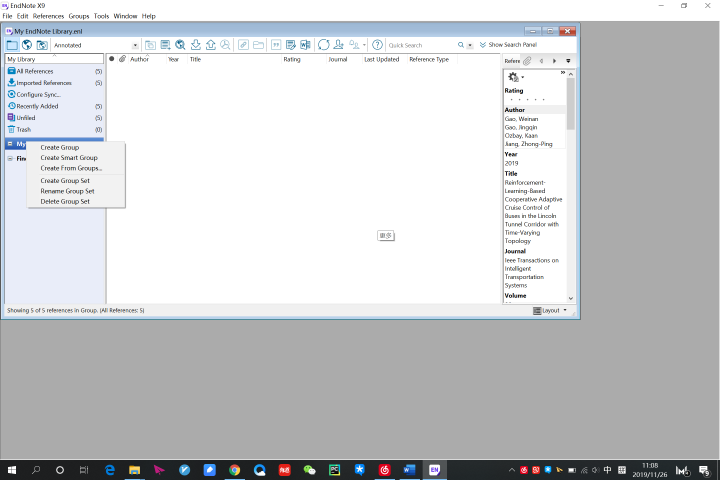The width and height of the screenshot is (720, 480).
Task: Click Show Search Panel button
Action: click(508, 45)
